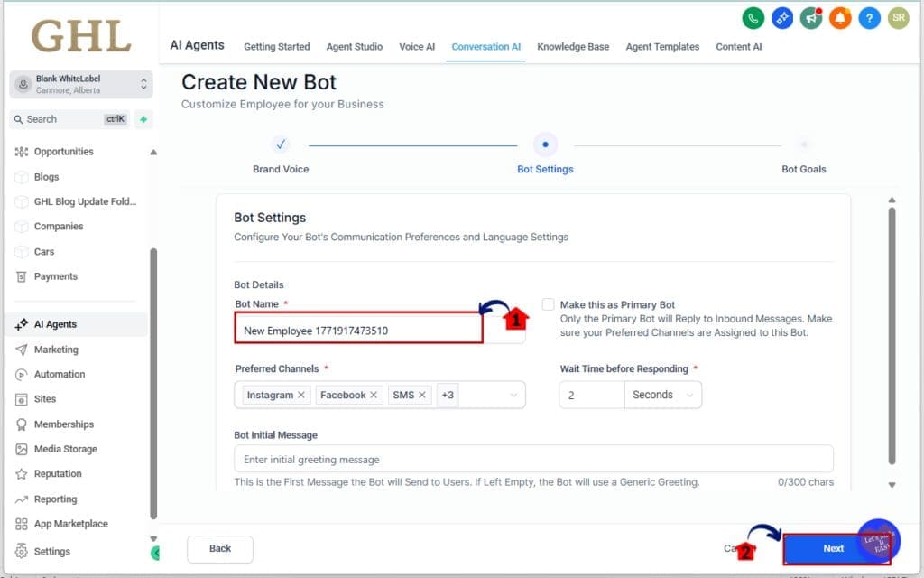This screenshot has height=578, width=924.
Task: Enable the Make this as Primary Bot checkbox
Action: 548,305
